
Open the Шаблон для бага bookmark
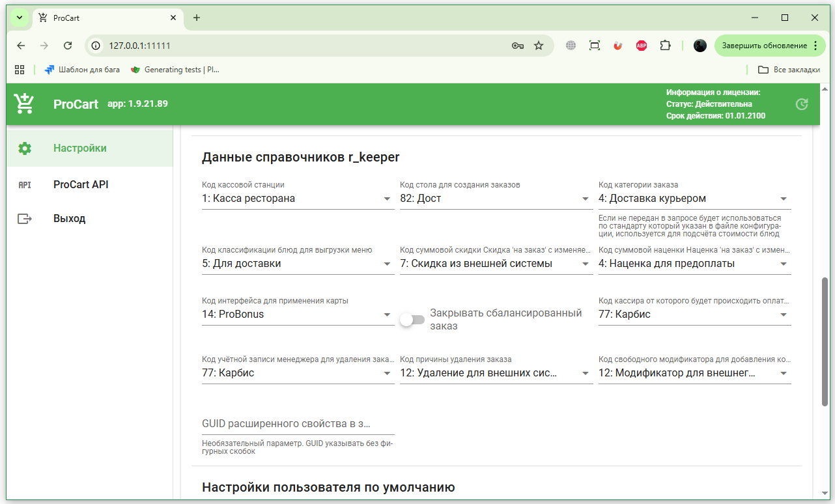coord(82,70)
